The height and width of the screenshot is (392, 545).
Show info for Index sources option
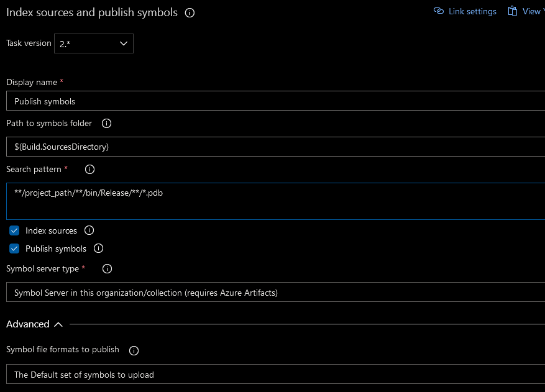[89, 230]
